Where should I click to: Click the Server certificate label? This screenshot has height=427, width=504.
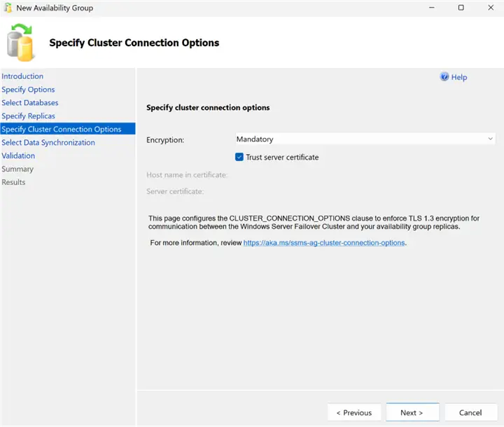[x=175, y=191]
